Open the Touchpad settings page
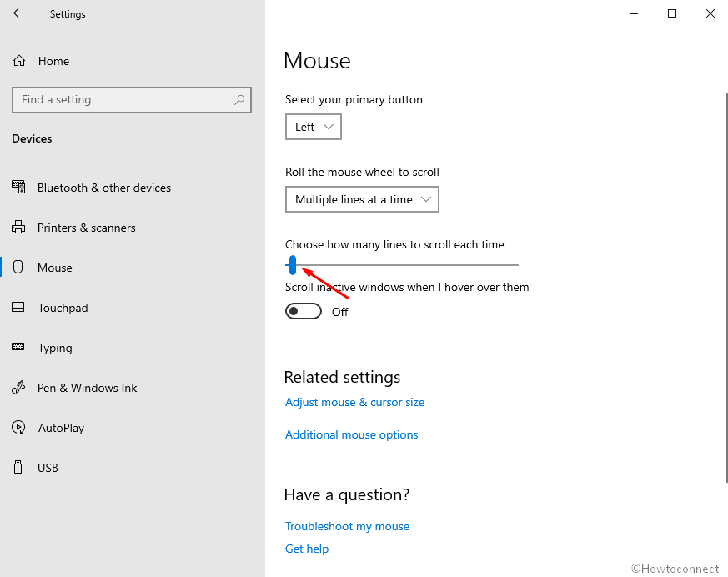Viewport: 728px width, 577px height. pos(63,308)
